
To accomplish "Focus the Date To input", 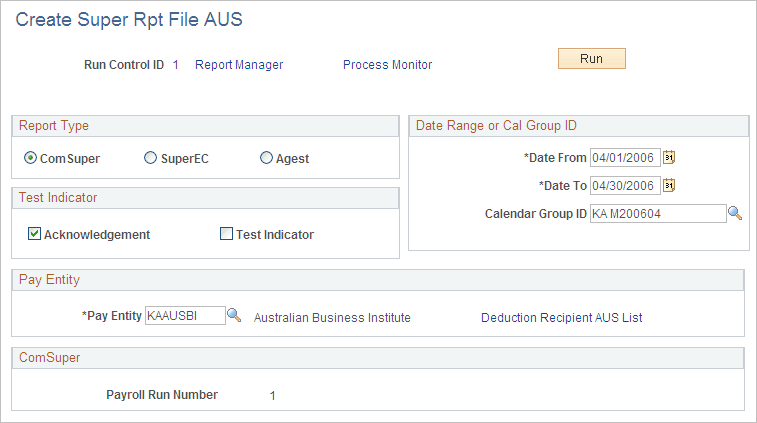I will (x=625, y=185).
